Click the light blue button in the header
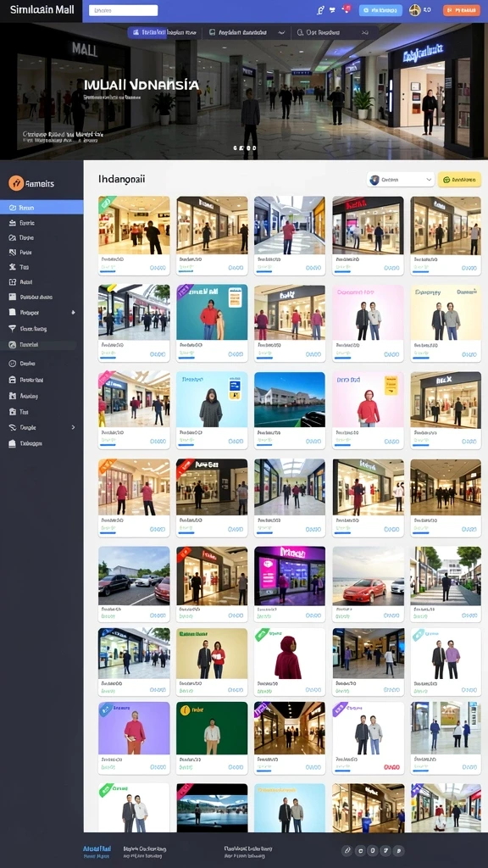The height and width of the screenshot is (868, 488). [x=380, y=10]
